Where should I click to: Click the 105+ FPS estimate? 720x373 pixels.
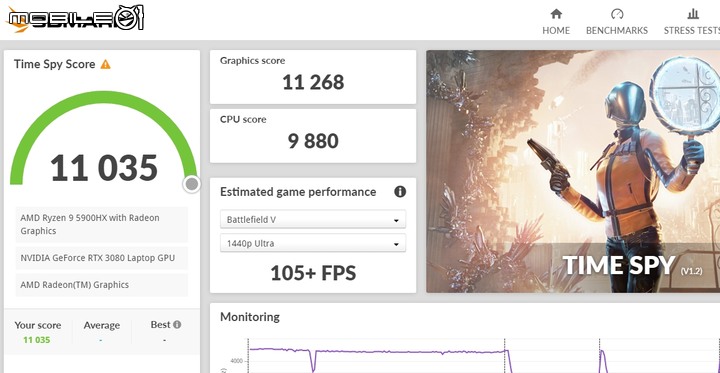313,273
